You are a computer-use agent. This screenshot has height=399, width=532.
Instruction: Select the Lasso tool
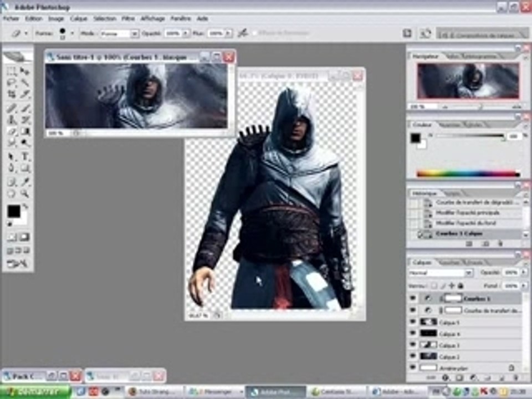[12, 83]
